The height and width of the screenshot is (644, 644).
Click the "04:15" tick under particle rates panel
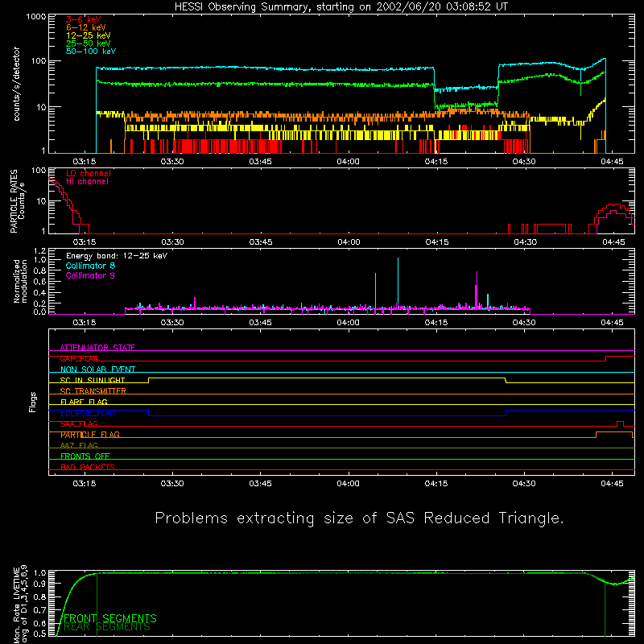point(437,242)
